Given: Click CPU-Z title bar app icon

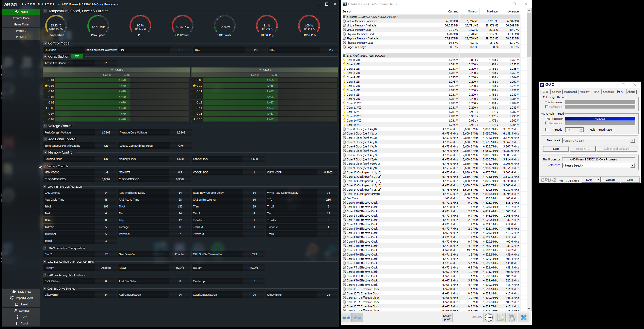Looking at the screenshot, I should 542,85.
